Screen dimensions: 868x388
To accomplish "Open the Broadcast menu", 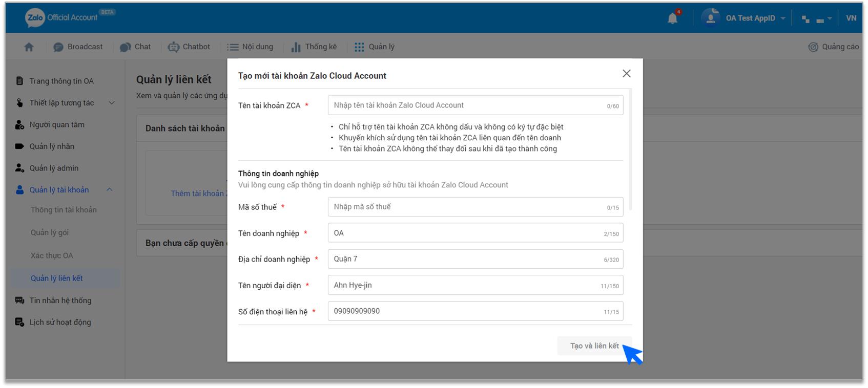I will (x=78, y=47).
